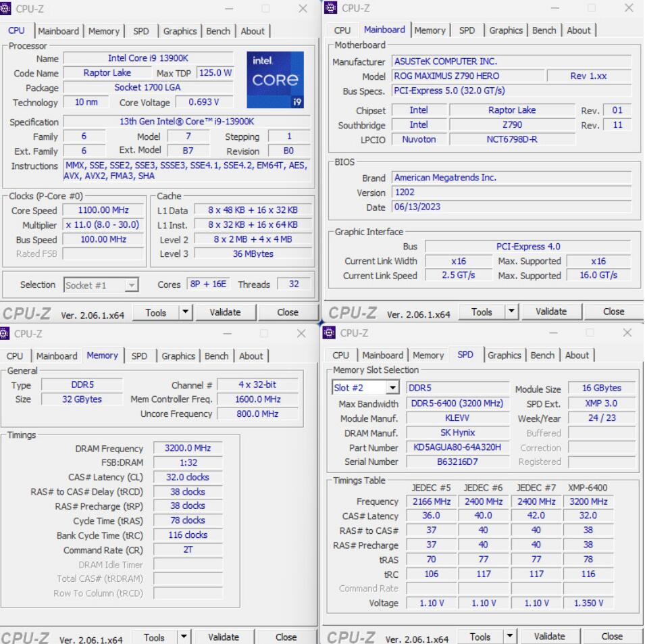Screen dimensions: 645x644
Task: Open the Tools dropdown arrow in the CPU window
Action: 186,312
